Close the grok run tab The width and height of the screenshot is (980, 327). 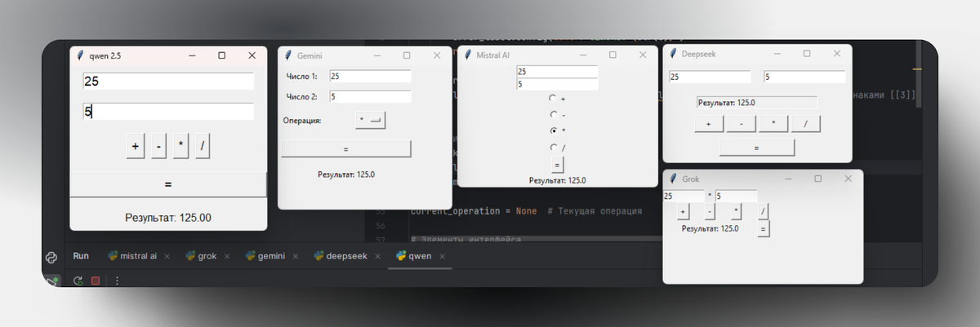228,256
